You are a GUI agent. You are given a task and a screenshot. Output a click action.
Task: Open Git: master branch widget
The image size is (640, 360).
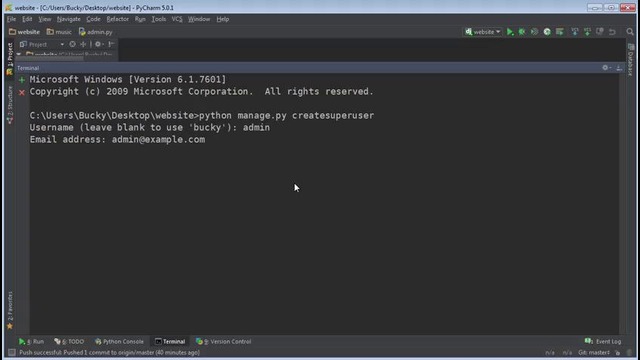[594, 352]
